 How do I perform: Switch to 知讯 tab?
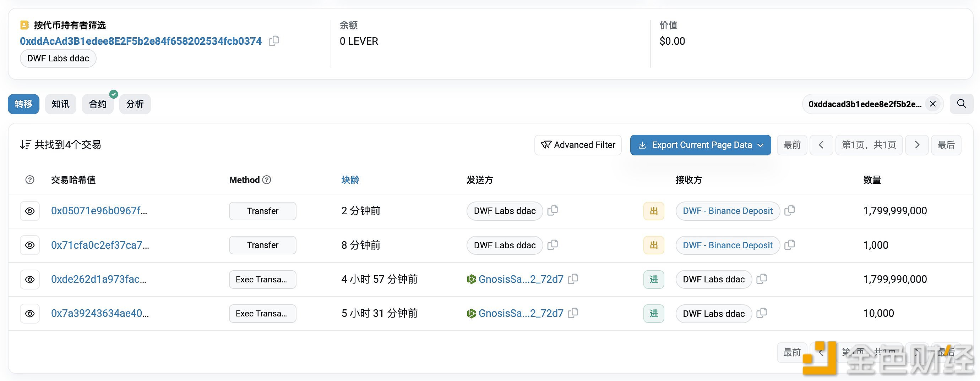60,104
